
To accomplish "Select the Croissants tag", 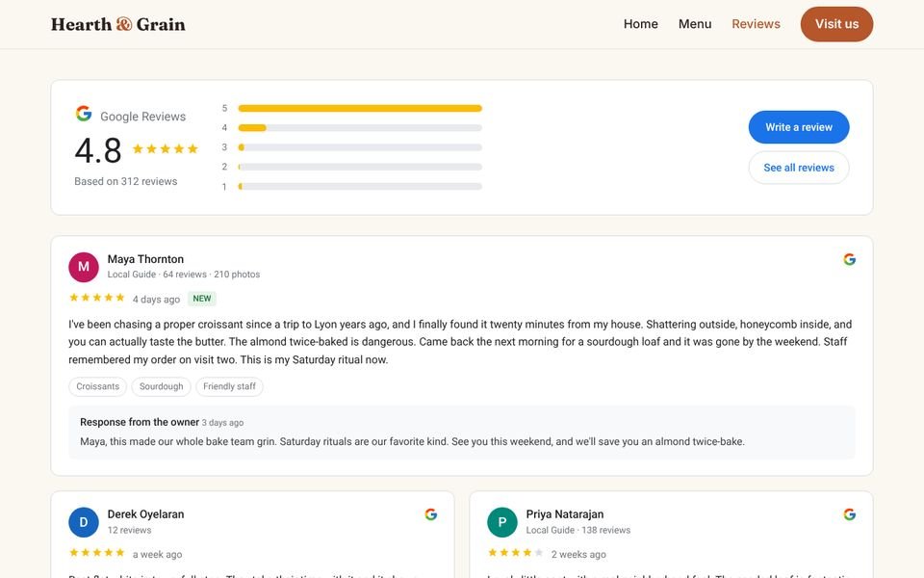I will tap(98, 386).
